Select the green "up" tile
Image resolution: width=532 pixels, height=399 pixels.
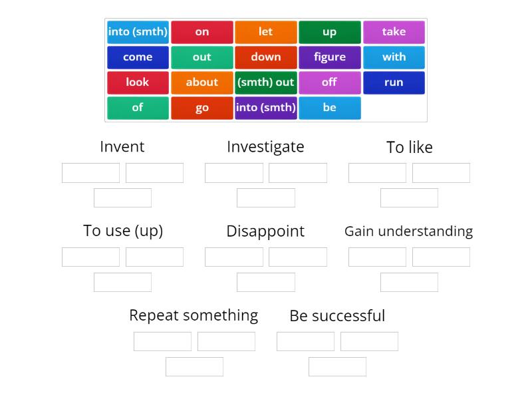[x=330, y=31]
